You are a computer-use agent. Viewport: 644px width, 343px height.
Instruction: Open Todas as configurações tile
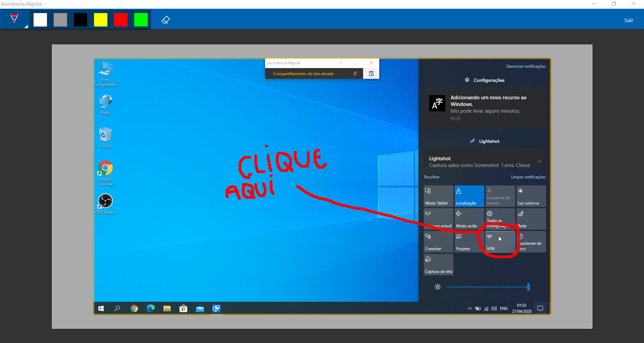[x=500, y=219]
